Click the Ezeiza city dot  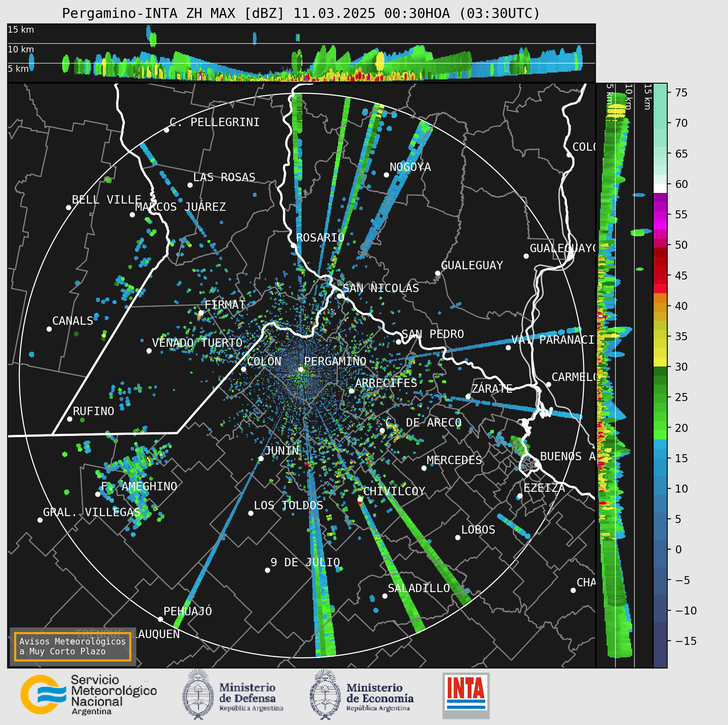[520, 496]
